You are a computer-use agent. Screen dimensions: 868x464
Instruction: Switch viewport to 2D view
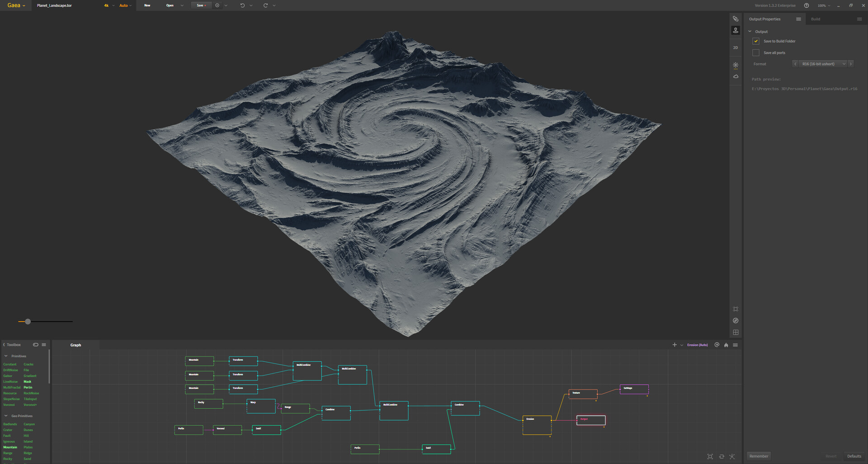(x=736, y=47)
